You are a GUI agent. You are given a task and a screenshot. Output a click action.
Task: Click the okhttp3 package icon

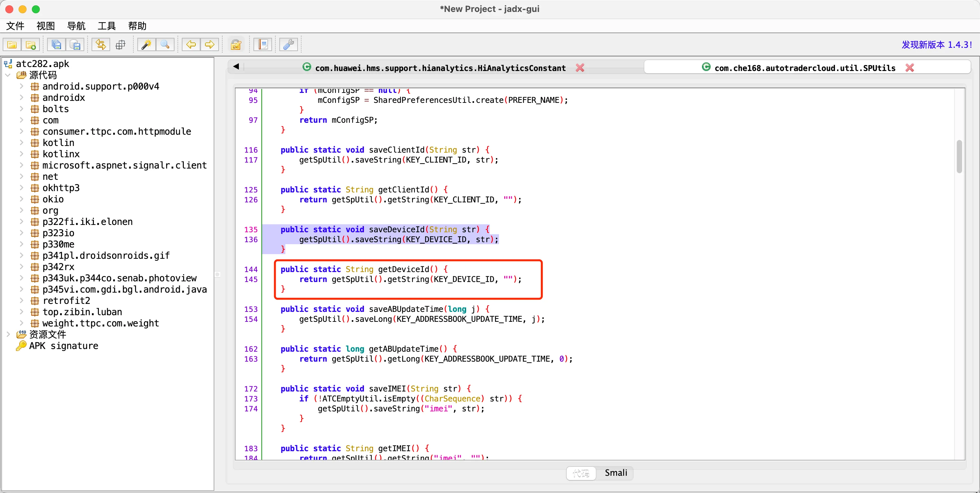coord(35,188)
